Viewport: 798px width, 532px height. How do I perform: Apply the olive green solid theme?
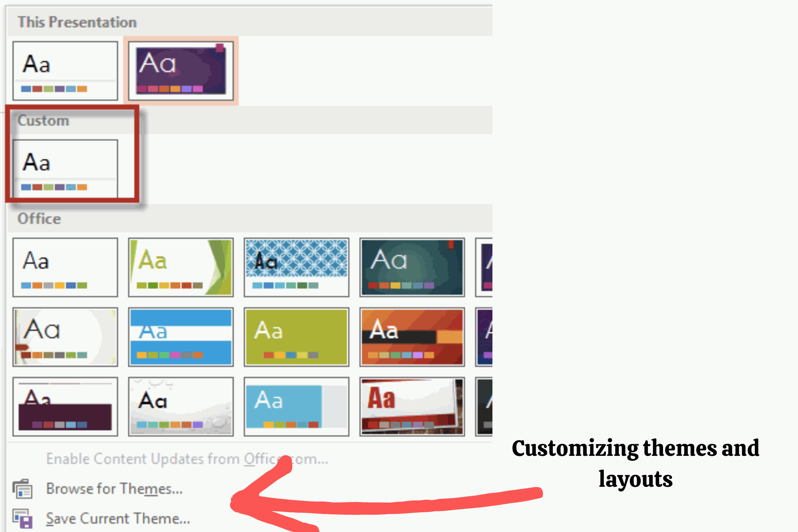click(x=297, y=337)
